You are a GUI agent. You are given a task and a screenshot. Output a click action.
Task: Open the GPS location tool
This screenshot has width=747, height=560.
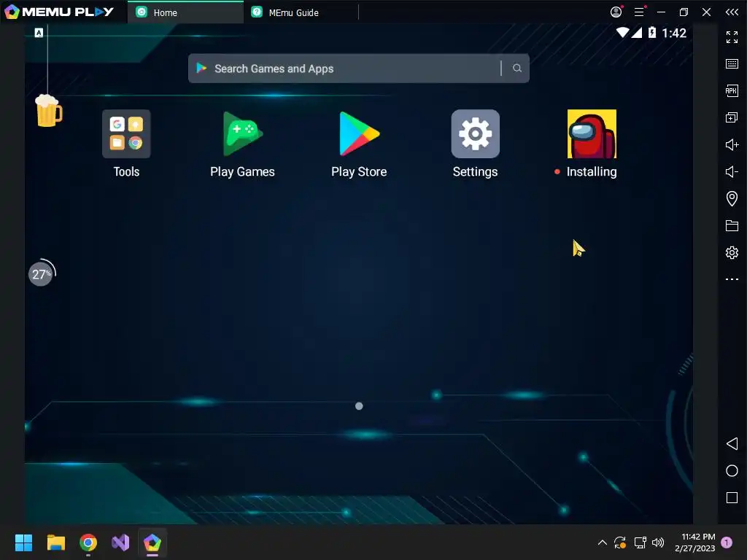pos(732,198)
